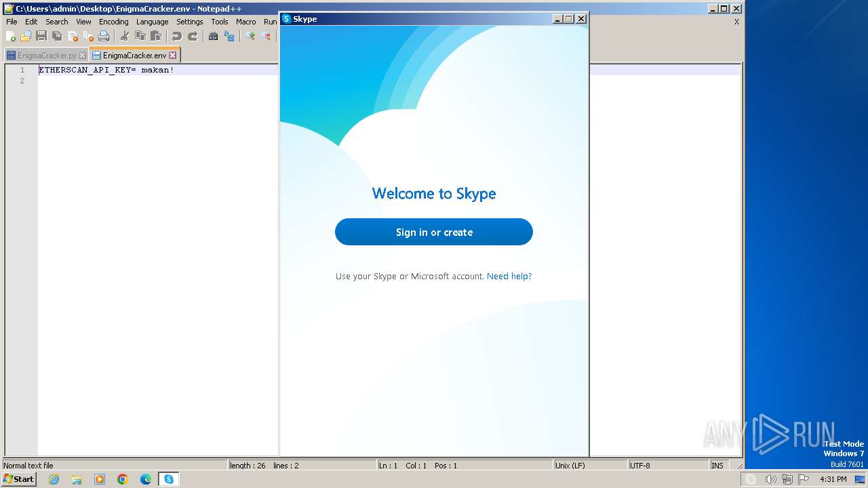This screenshot has height=488, width=868.
Task: Open the Edit menu
Action: coord(31,22)
